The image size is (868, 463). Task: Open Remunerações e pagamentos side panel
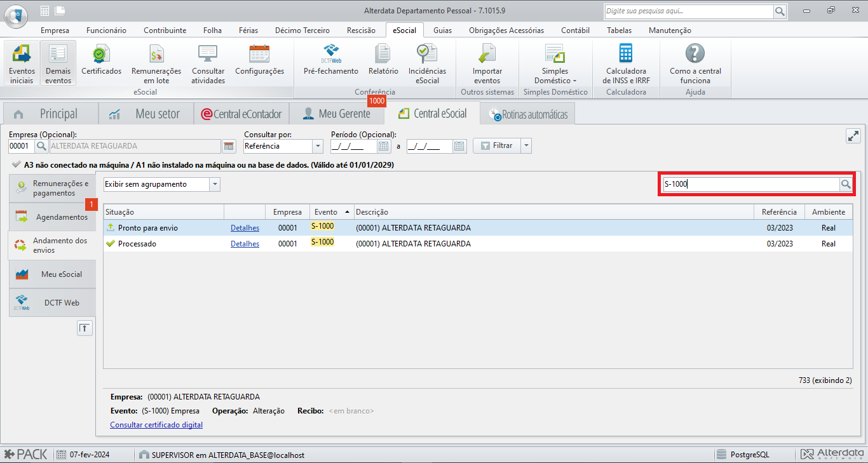click(52, 188)
